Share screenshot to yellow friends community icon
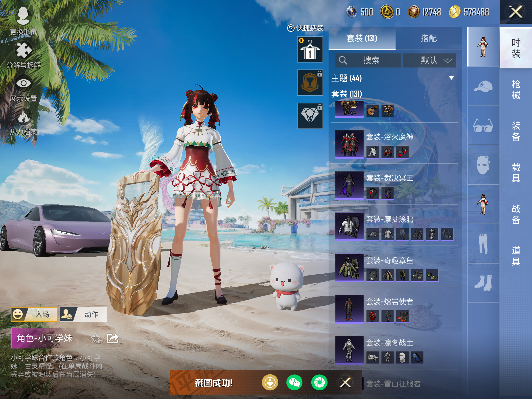 pos(270,382)
